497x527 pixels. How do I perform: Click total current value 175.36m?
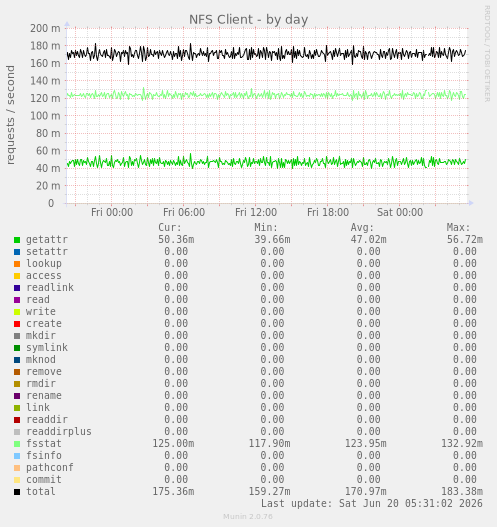(173, 491)
